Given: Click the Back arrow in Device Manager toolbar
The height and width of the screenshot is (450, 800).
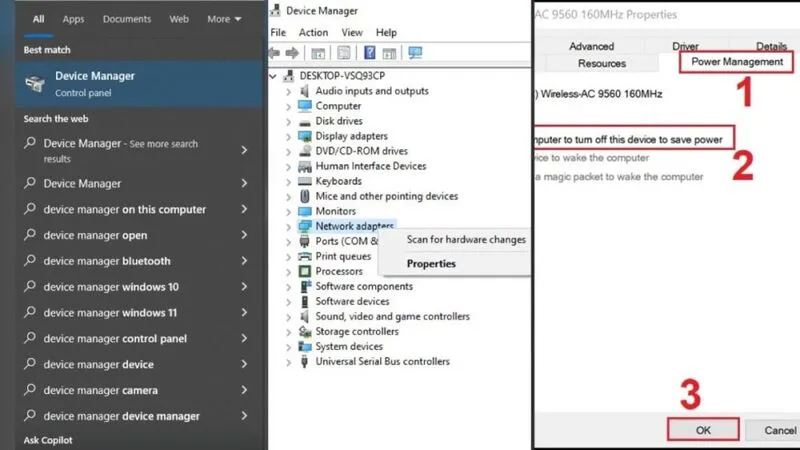Looking at the screenshot, I should tap(276, 53).
